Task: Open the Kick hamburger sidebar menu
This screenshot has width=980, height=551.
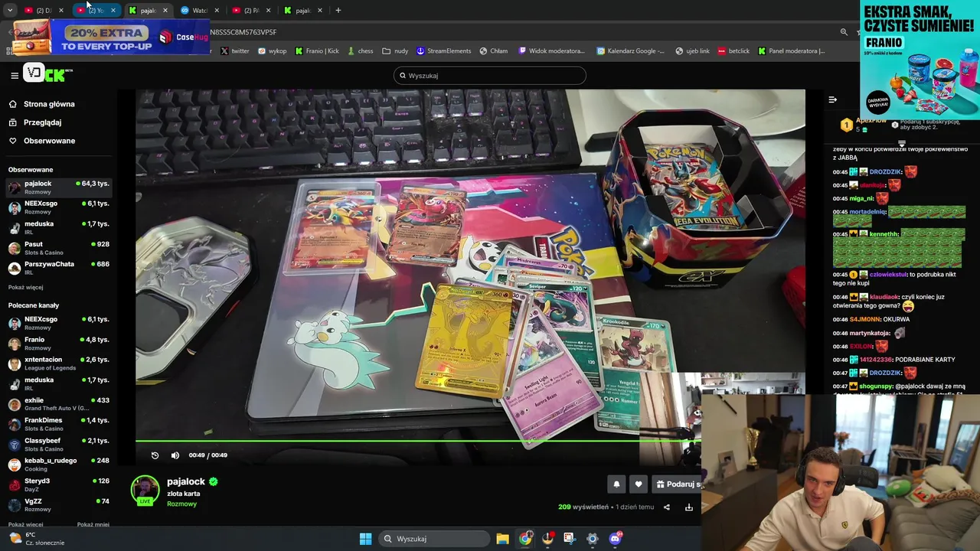Action: click(x=15, y=75)
